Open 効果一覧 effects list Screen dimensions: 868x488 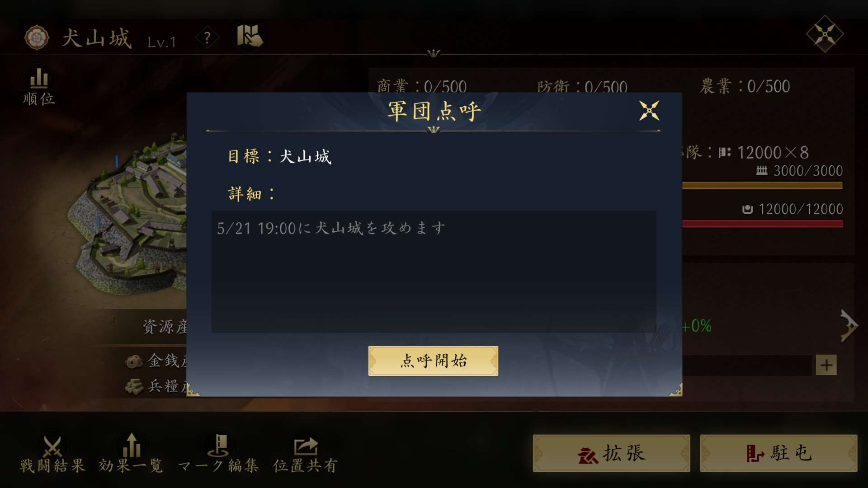coord(131,453)
